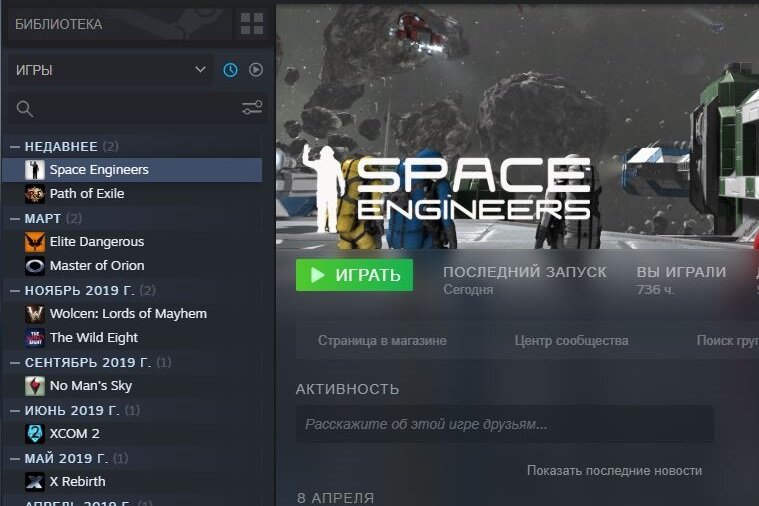This screenshot has height=506, width=759.
Task: Select X Rebirth entry
Action: (x=132, y=482)
